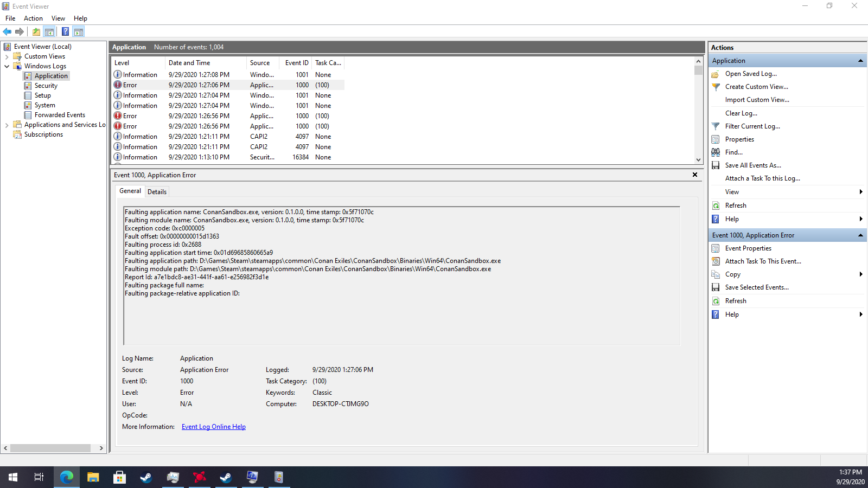Expand the View submenu arrow

coord(861,192)
